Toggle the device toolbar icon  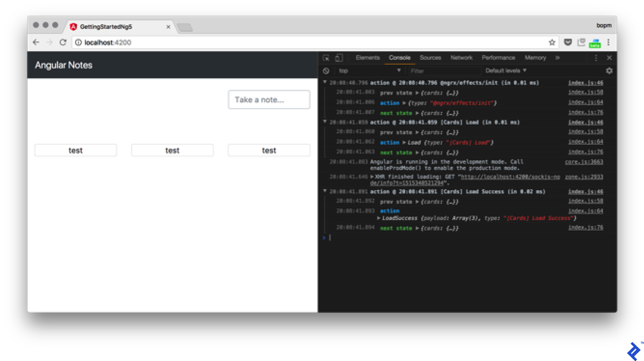pyautogui.click(x=339, y=58)
